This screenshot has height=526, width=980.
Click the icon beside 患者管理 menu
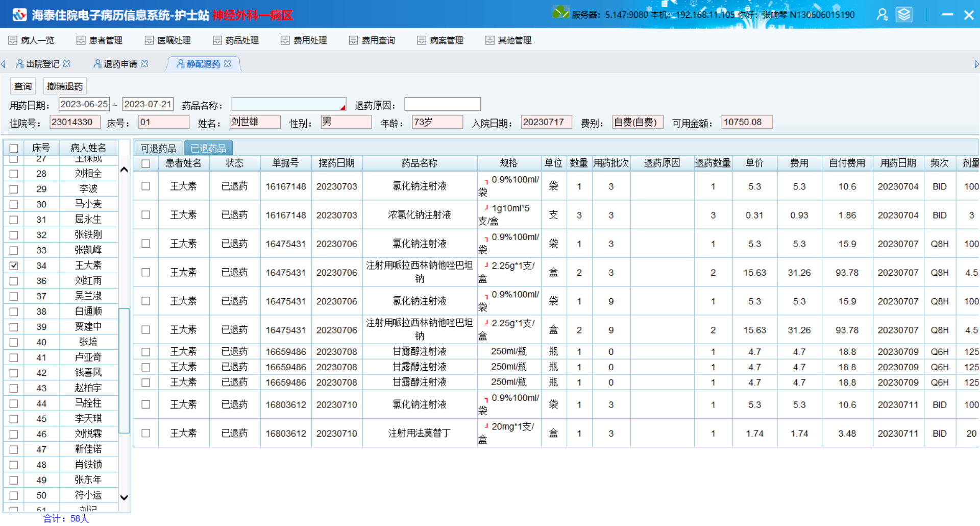[81, 40]
